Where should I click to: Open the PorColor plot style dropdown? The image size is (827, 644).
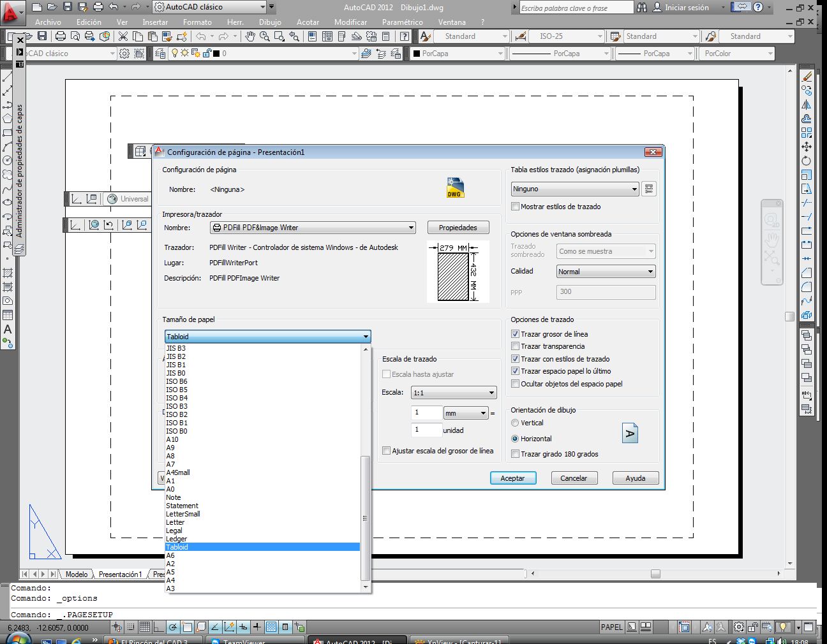pyautogui.click(x=737, y=54)
